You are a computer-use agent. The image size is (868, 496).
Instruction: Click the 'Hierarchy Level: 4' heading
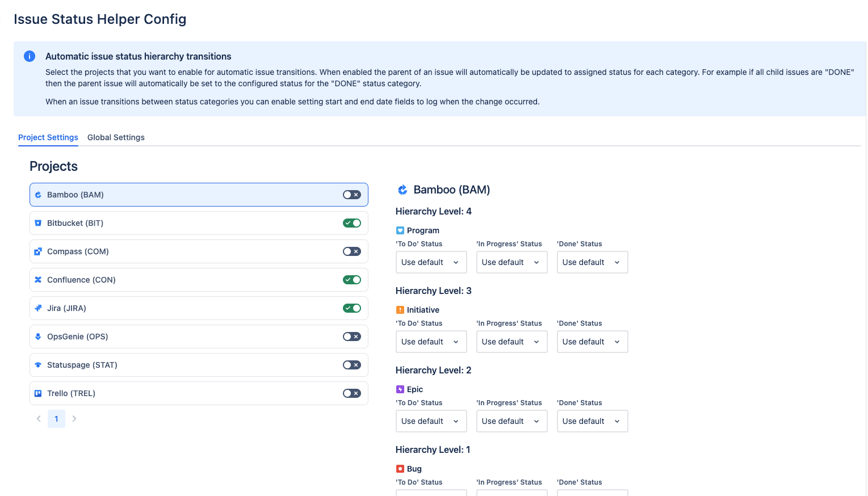coord(434,211)
